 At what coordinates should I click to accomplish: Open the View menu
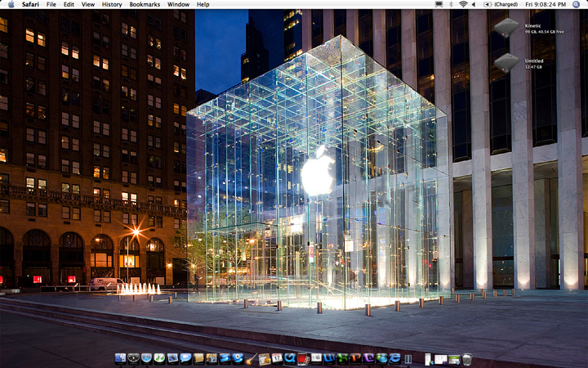(88, 4)
